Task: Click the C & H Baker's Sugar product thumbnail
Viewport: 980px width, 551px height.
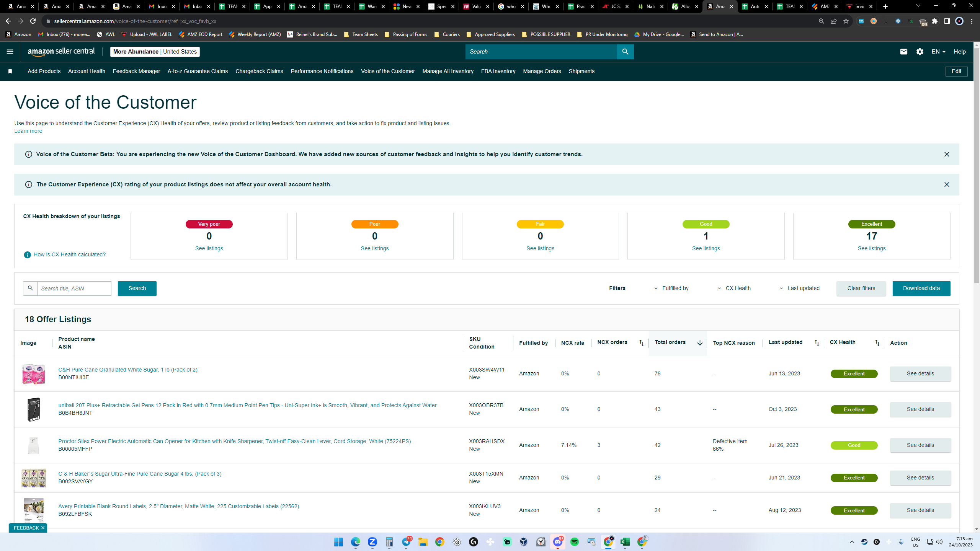Action: click(34, 478)
